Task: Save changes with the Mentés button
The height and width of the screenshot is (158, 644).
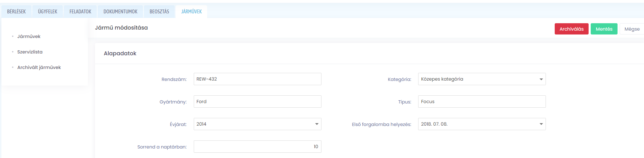Action: (604, 29)
